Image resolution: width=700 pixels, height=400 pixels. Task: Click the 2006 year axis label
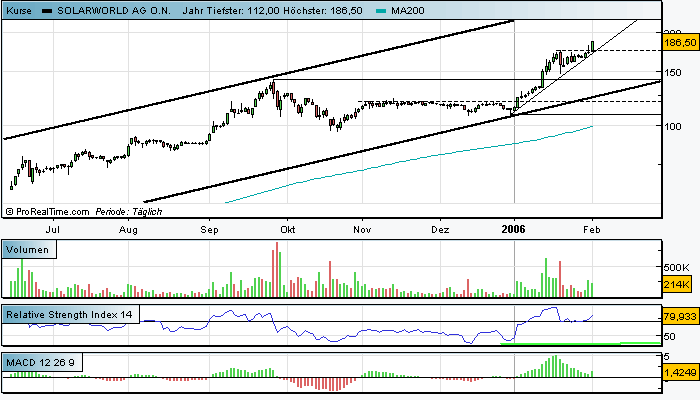pos(514,229)
